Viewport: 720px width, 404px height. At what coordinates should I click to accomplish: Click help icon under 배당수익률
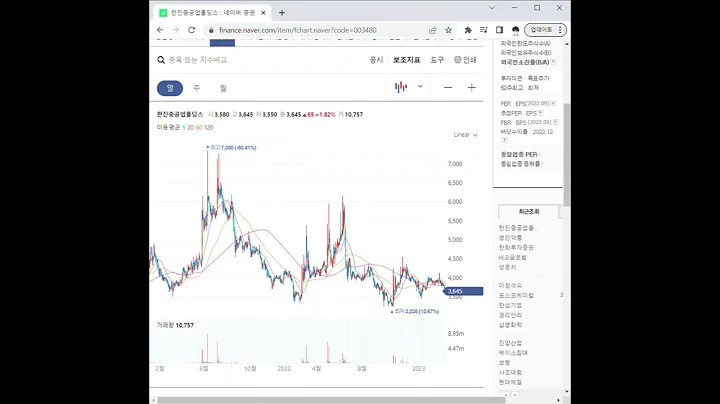point(504,140)
